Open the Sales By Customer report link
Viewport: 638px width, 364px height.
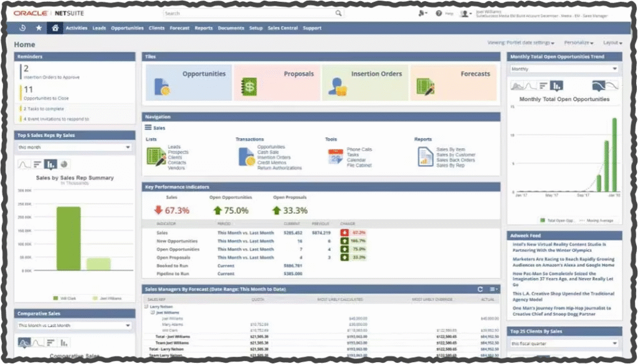455,155
